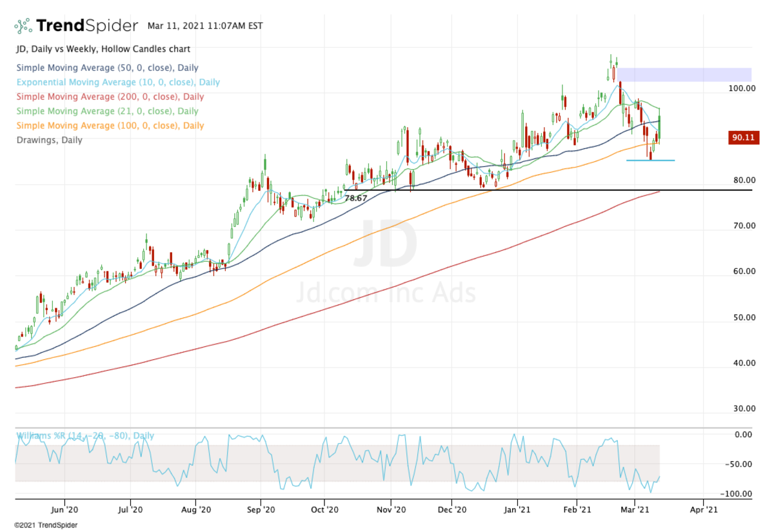Click the Williams %R indicator label
The width and height of the screenshot is (774, 532).
point(84,436)
